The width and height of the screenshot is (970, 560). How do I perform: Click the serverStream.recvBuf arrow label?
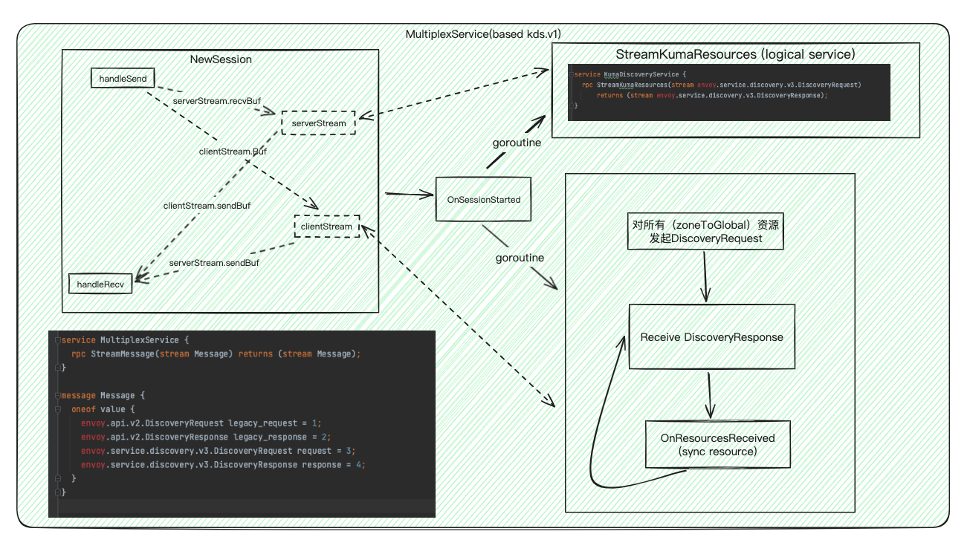coord(216,100)
